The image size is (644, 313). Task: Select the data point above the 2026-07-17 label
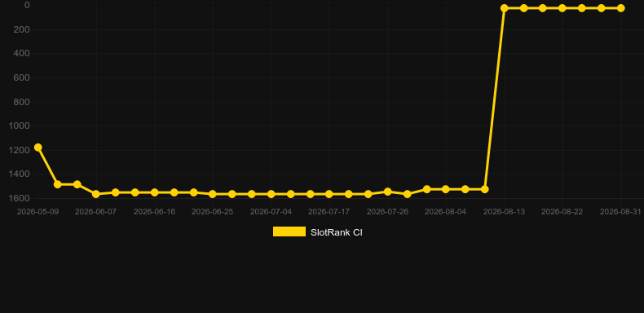tap(329, 194)
